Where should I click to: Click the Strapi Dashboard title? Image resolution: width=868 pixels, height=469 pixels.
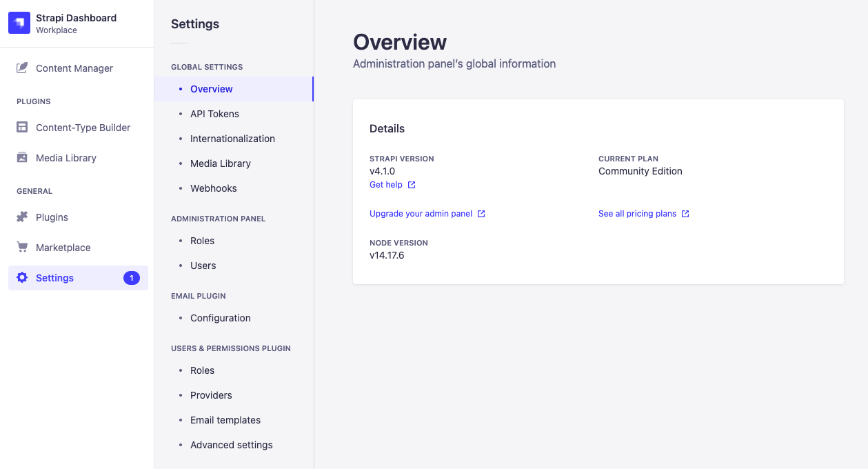(x=76, y=18)
